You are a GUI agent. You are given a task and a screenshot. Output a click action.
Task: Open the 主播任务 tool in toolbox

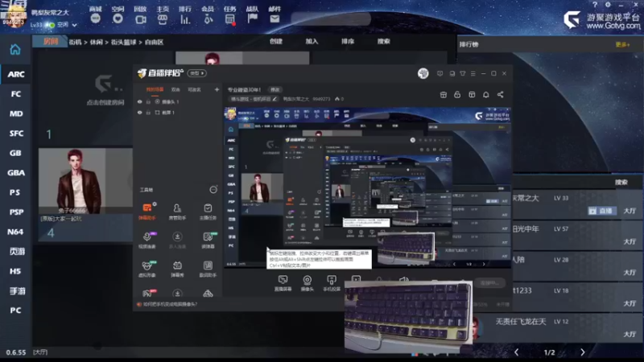tap(208, 212)
